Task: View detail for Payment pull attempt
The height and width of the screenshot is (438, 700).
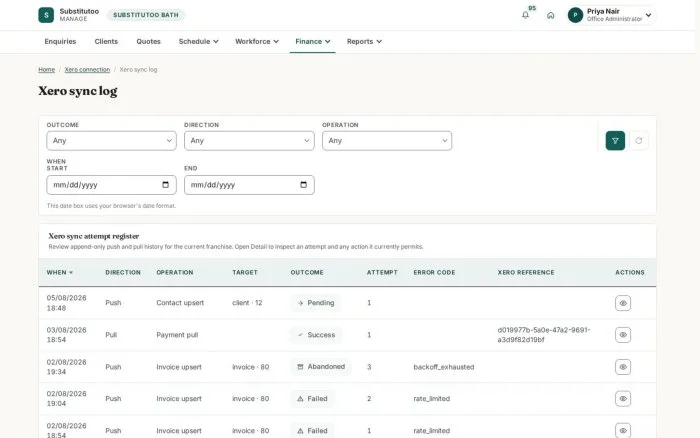Action: [623, 335]
